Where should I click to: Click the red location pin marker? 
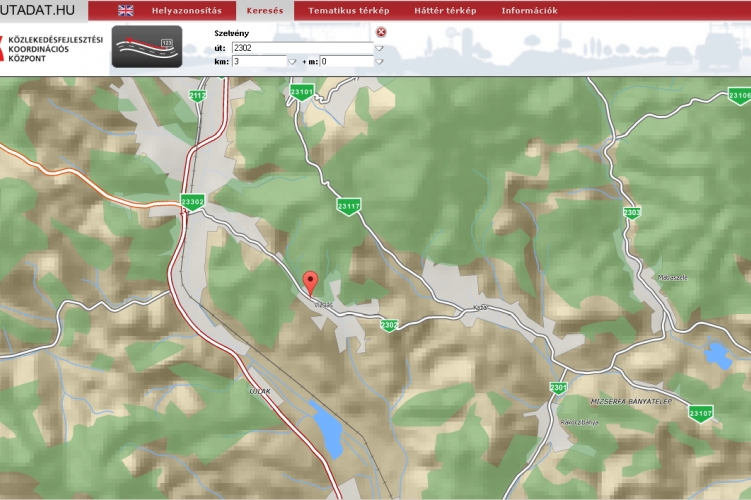click(x=310, y=281)
